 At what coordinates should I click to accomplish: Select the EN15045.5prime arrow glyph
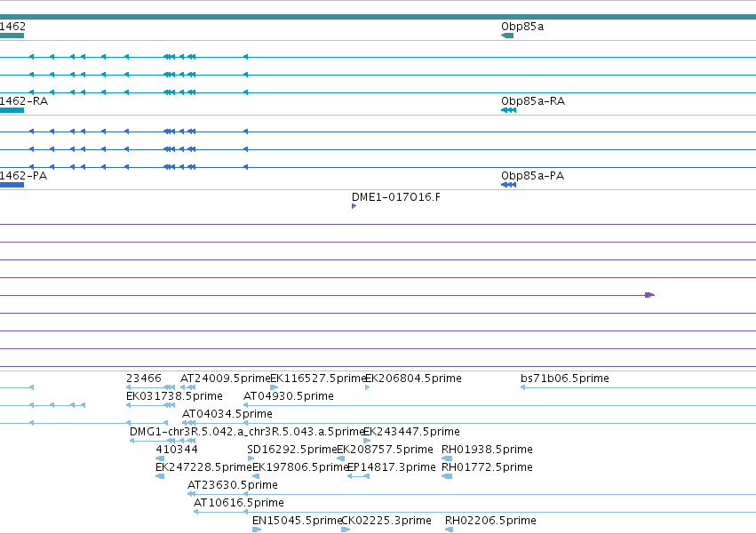pyautogui.click(x=257, y=530)
